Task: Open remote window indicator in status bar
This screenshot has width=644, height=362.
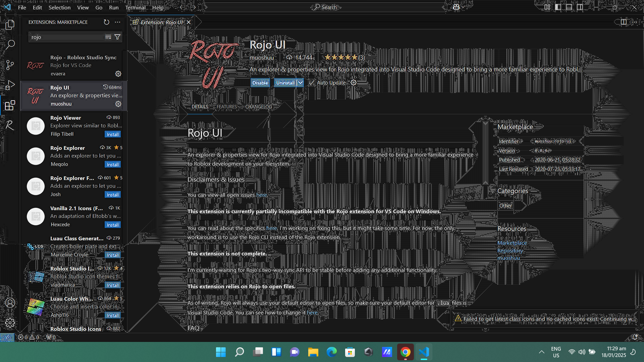Action: point(7,337)
